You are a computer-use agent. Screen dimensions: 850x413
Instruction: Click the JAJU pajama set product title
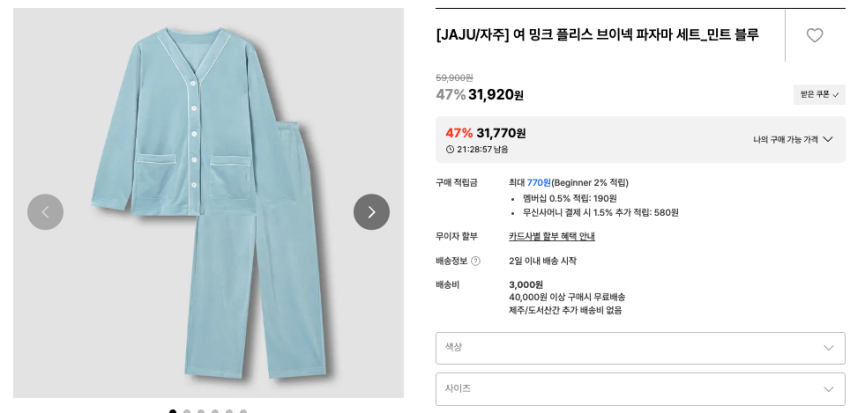point(597,34)
